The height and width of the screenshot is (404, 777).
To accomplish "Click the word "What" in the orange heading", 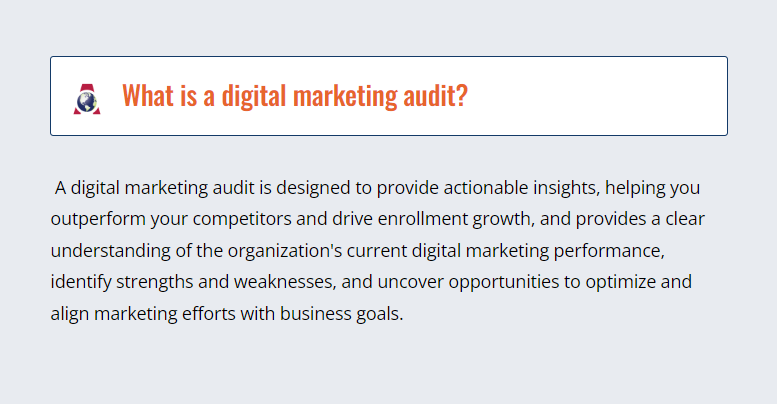I will [148, 96].
